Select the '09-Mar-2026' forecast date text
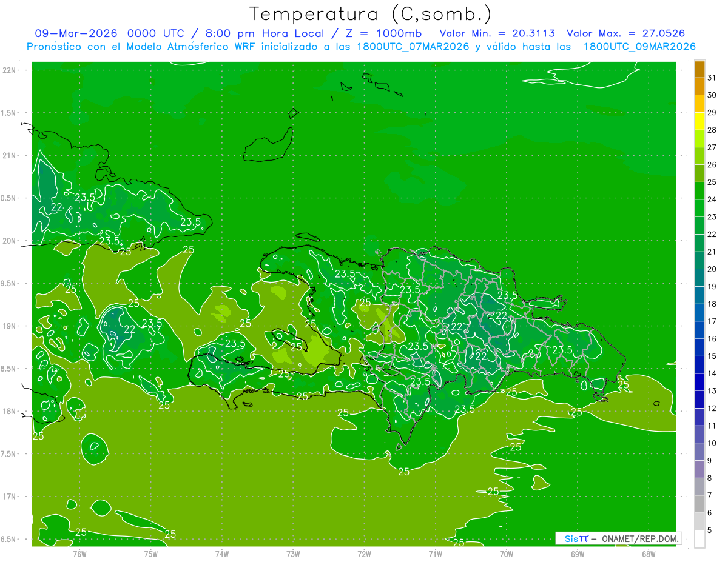Viewport: 728px width, 562px height. 77,33
